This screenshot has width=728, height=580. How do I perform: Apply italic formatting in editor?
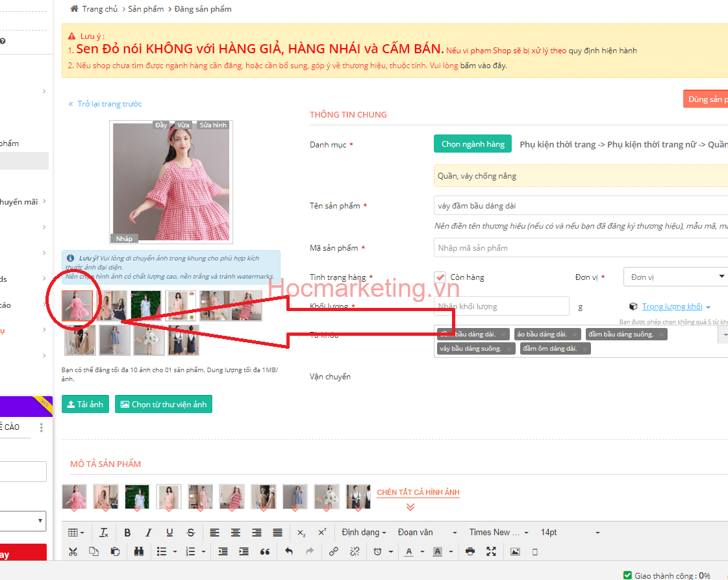(x=148, y=533)
